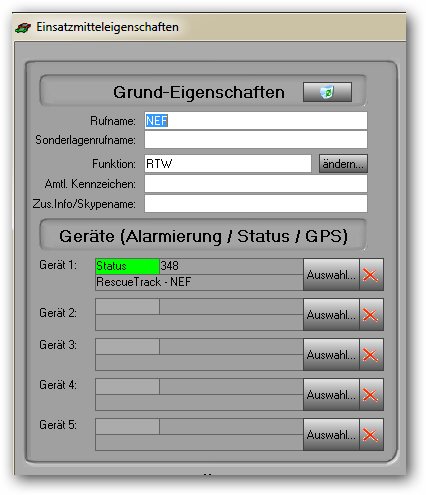Focus the Zus.Info/Skypename field

coord(256,204)
